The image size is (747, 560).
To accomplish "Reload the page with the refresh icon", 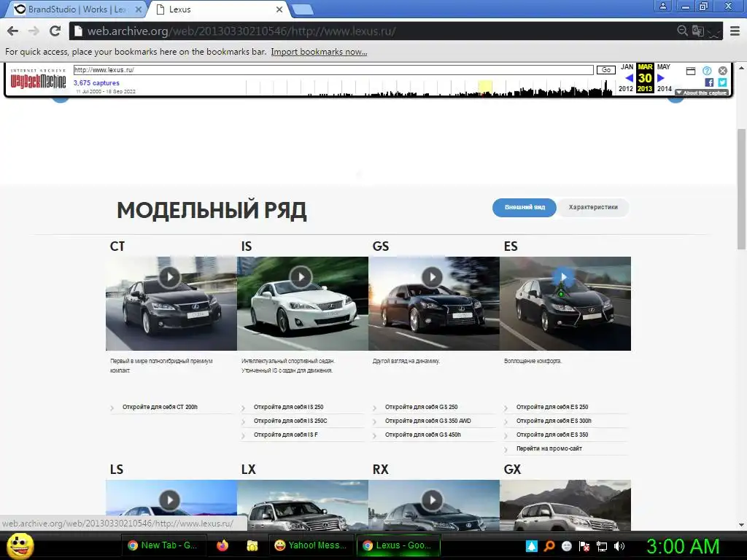I will point(55,31).
